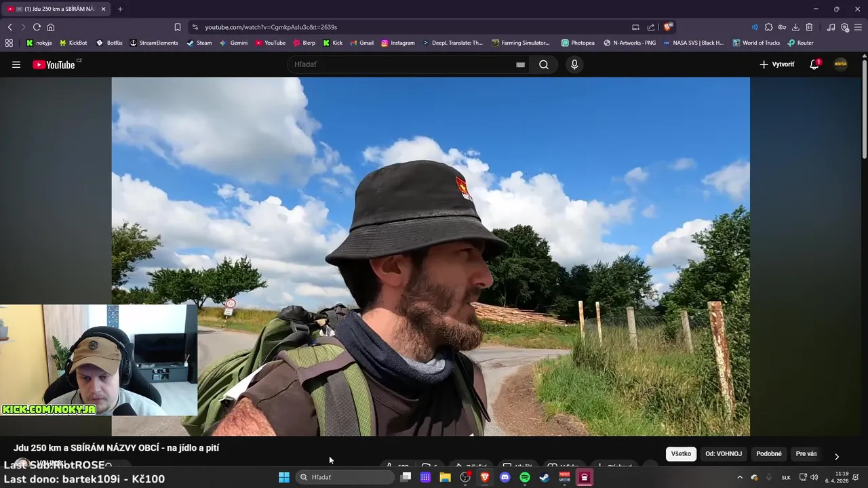Viewport: 868px width, 488px height.
Task: Open the nokyja bookmark
Action: pos(39,43)
